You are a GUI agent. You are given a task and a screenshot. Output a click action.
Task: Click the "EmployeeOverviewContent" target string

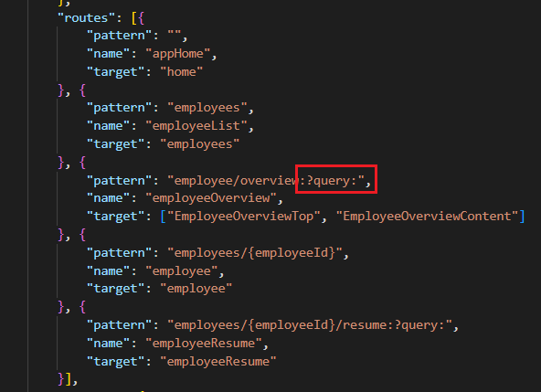pos(427,217)
